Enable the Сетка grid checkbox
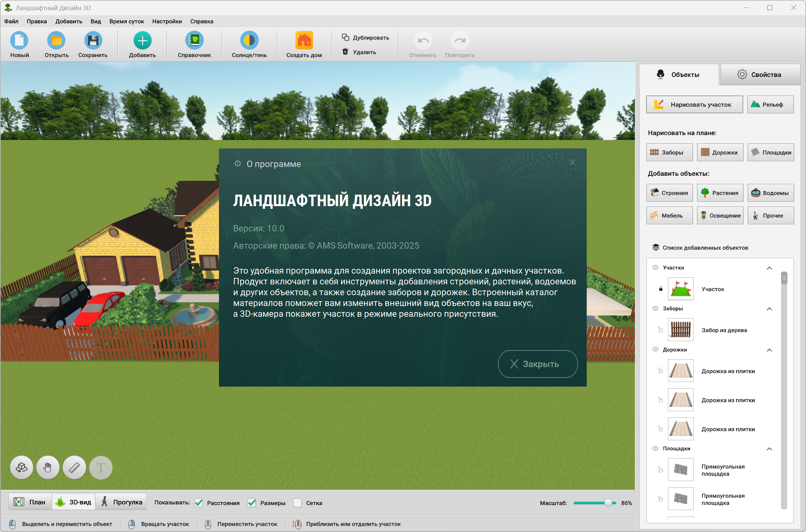 tap(297, 503)
